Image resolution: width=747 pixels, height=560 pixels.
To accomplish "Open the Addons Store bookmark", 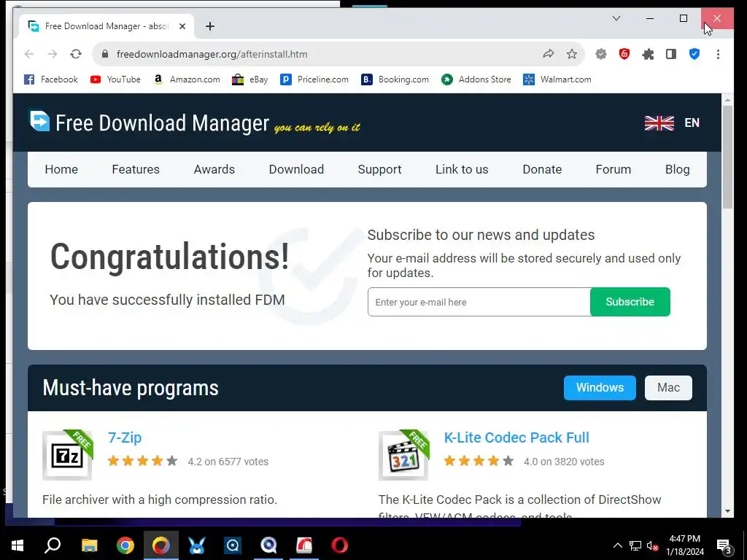I will 476,79.
